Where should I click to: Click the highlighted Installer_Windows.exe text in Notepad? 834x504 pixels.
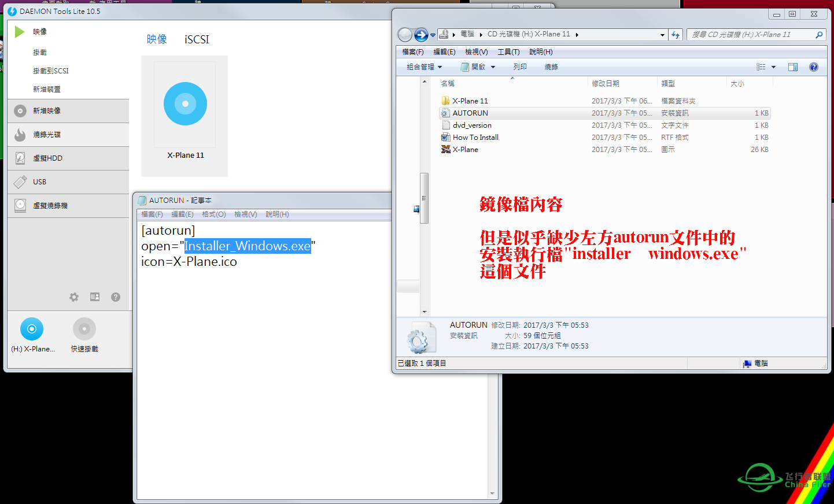[248, 246]
